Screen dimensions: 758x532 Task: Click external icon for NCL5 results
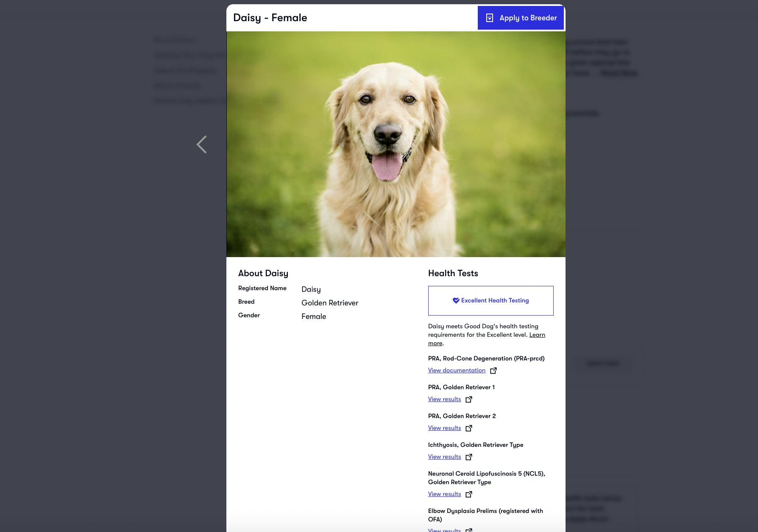[x=469, y=494]
